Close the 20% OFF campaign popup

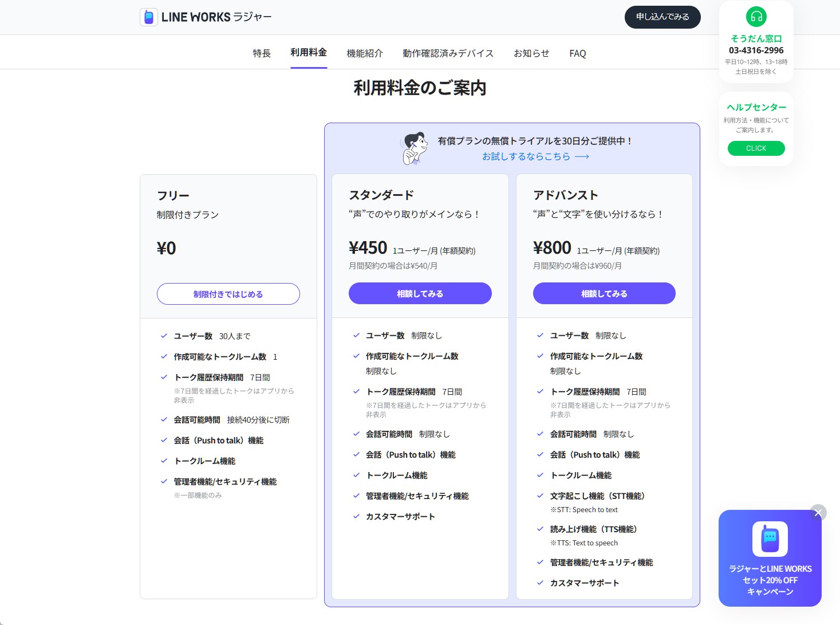pyautogui.click(x=819, y=512)
